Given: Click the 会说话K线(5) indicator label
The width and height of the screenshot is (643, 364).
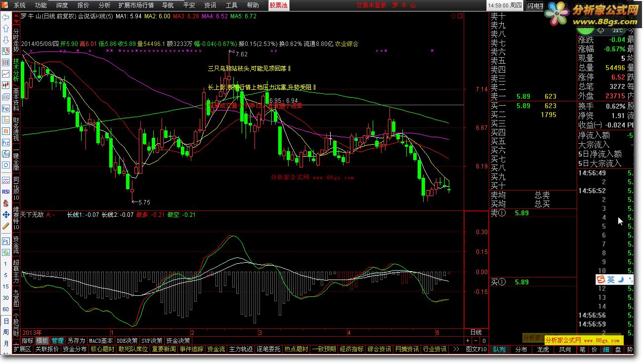Looking at the screenshot, I should click(x=96, y=16).
